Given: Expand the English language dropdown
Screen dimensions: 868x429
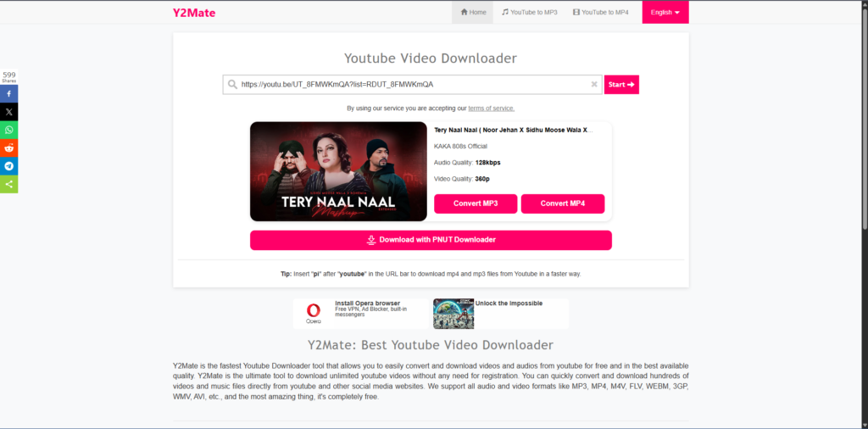Looking at the screenshot, I should (x=665, y=12).
